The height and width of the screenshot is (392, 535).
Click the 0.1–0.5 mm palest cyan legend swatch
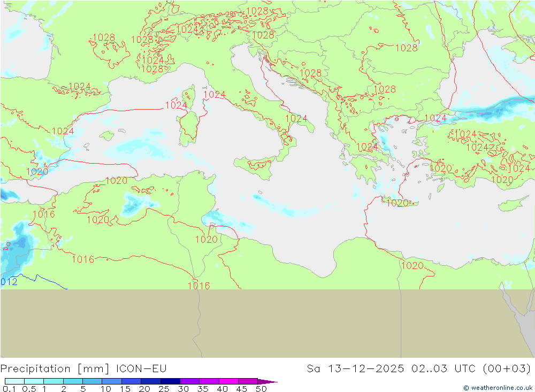14,381
